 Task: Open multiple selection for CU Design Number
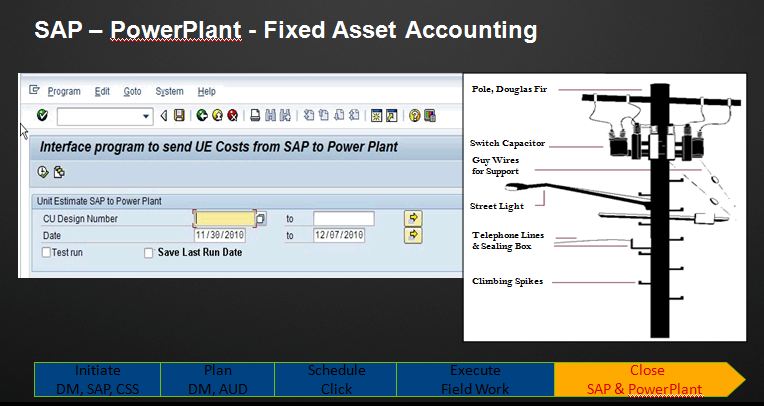coord(413,218)
